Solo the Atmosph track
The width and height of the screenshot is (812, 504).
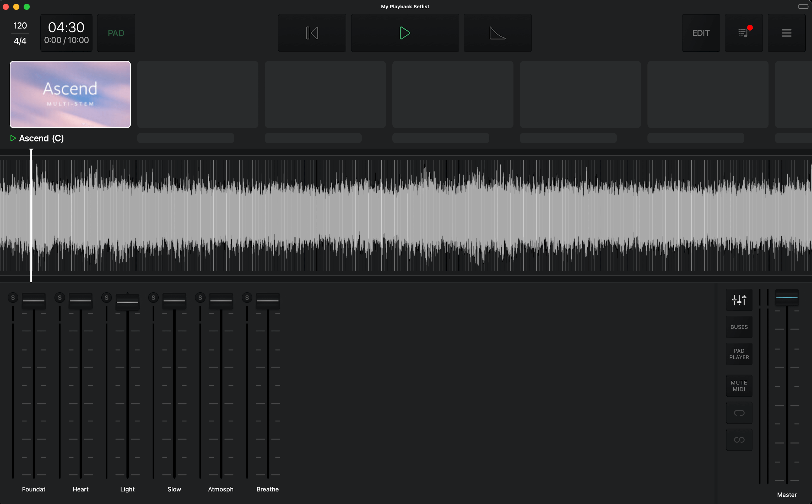pyautogui.click(x=200, y=298)
